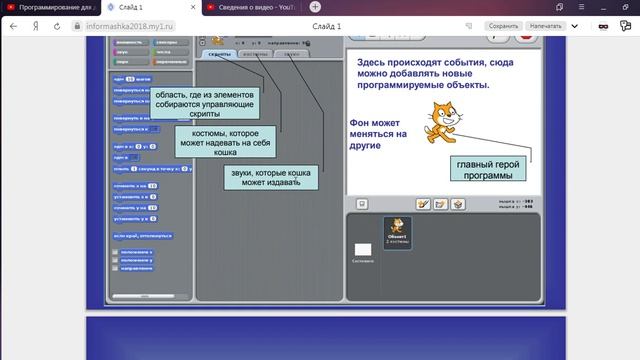Go back with the browser back arrow

(13, 26)
